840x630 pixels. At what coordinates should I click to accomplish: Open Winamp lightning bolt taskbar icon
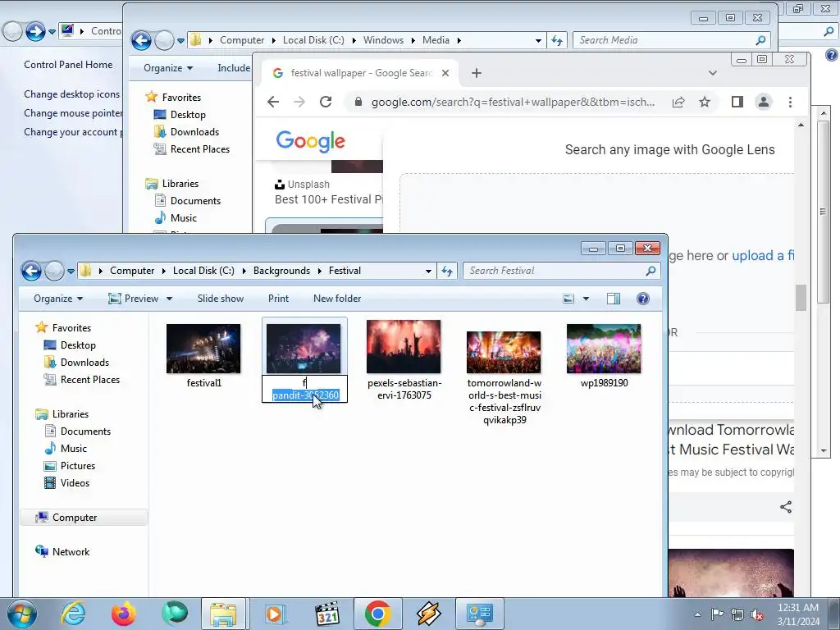coord(428,614)
